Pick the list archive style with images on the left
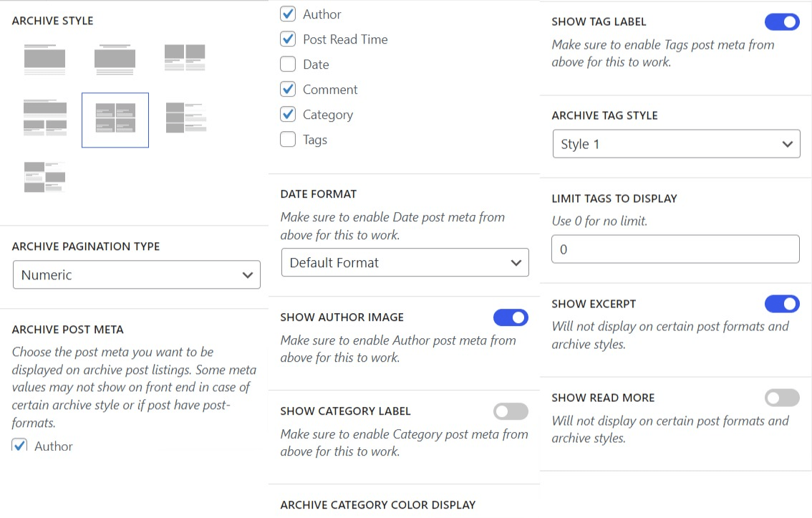 [x=186, y=117]
